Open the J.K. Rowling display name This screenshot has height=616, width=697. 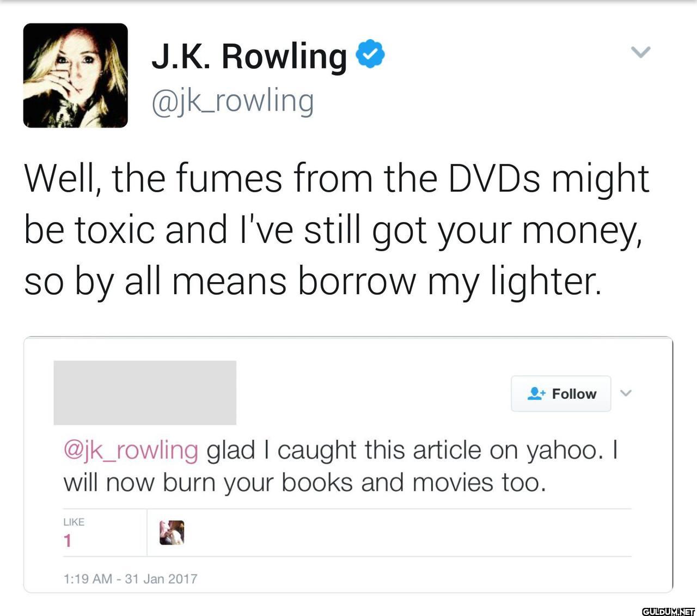pos(249,56)
